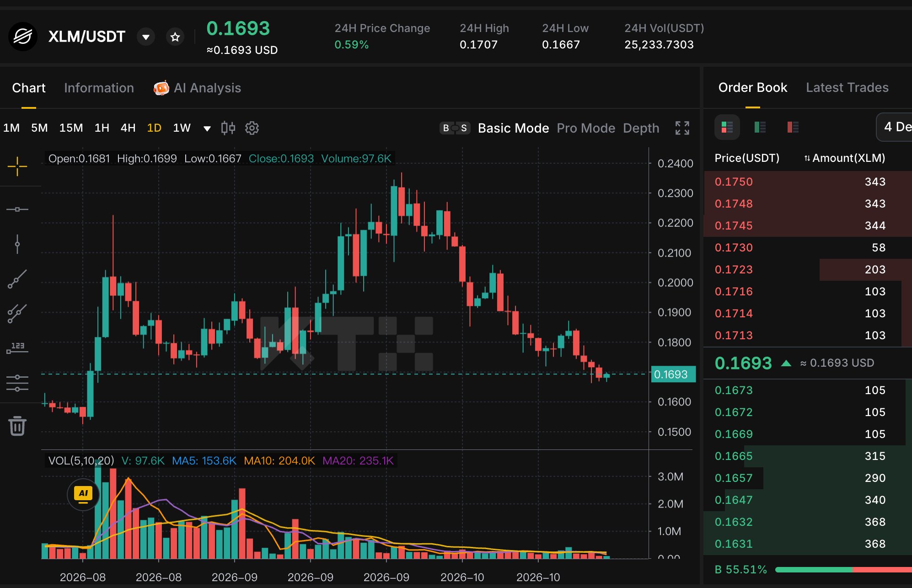The height and width of the screenshot is (588, 912).
Task: Select the price range measure tool
Action: click(x=17, y=348)
